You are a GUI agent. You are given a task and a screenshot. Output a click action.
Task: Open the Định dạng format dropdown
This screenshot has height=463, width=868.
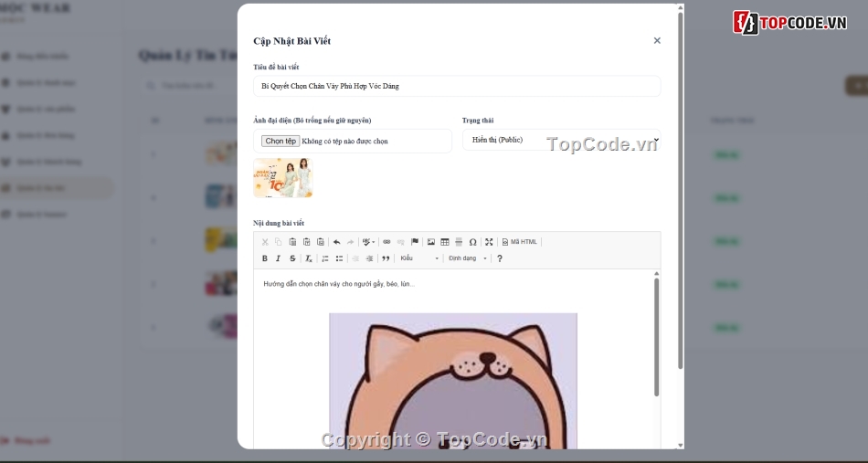pos(468,258)
